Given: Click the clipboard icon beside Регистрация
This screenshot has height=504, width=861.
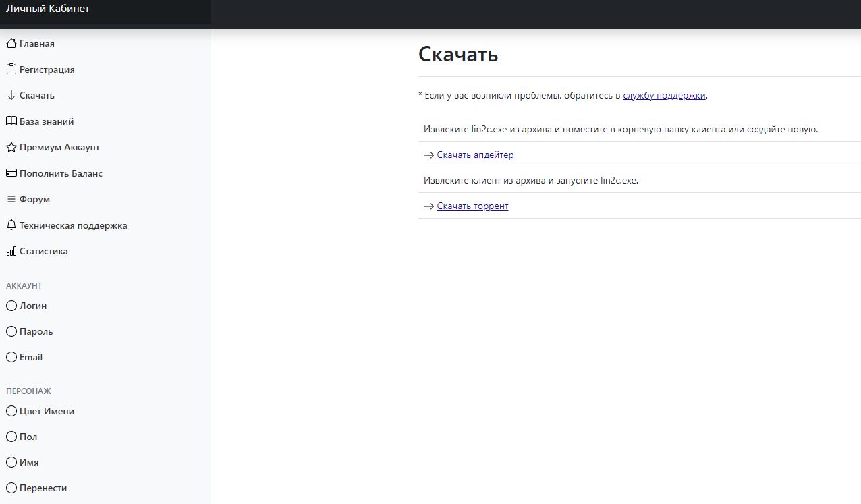Looking at the screenshot, I should coord(11,69).
